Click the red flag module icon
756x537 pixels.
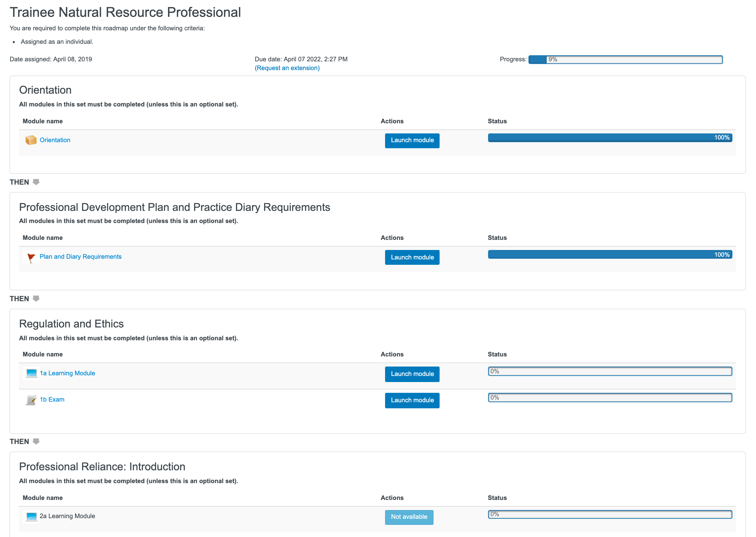[31, 258]
